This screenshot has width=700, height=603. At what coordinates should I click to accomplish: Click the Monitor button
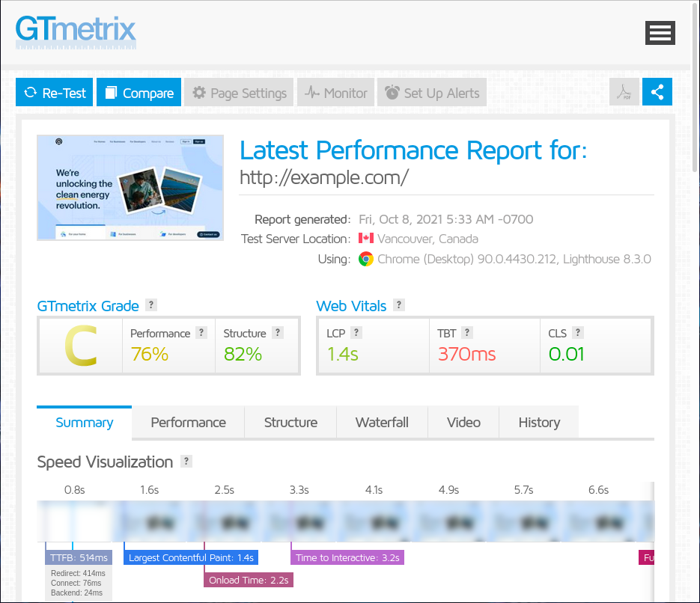(335, 92)
